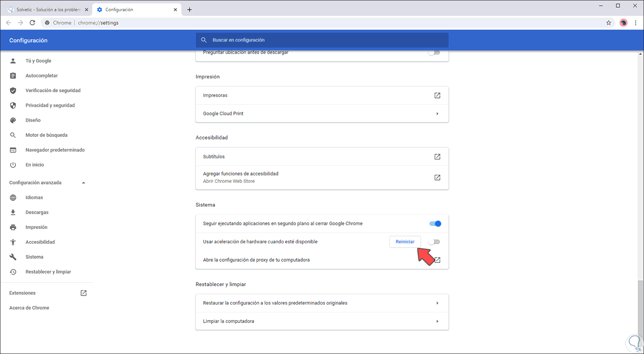
Task: Expand Google Cloud Print arrow
Action: click(x=437, y=114)
